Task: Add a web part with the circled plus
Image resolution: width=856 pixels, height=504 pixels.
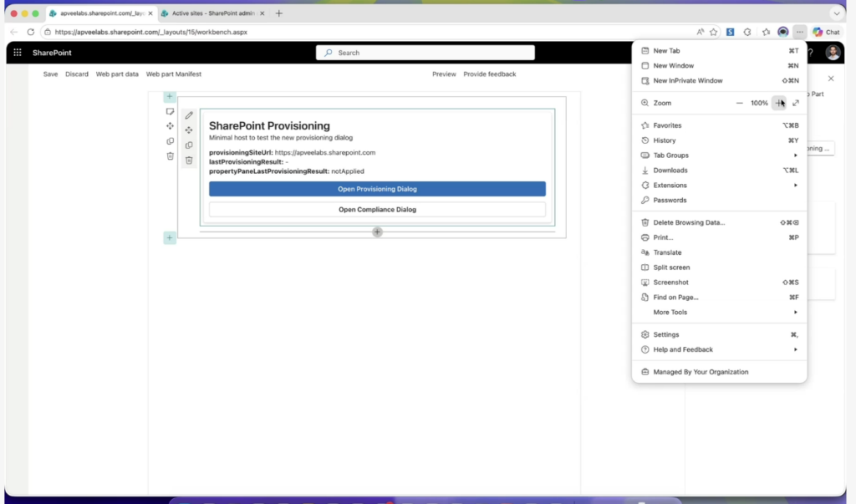Action: pos(377,232)
